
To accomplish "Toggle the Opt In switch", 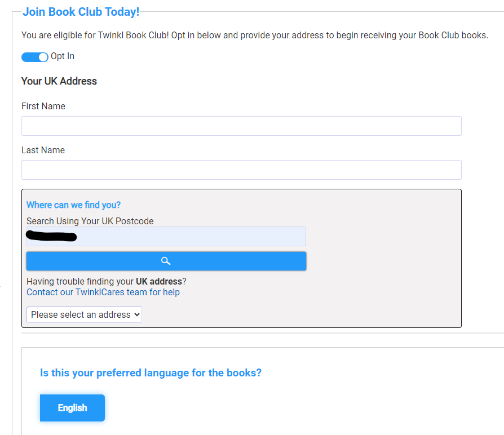I will 35,57.
